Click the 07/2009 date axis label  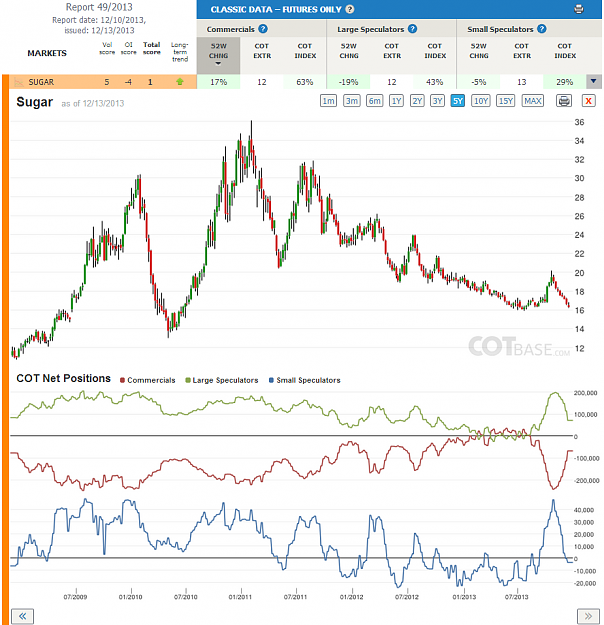(75, 597)
